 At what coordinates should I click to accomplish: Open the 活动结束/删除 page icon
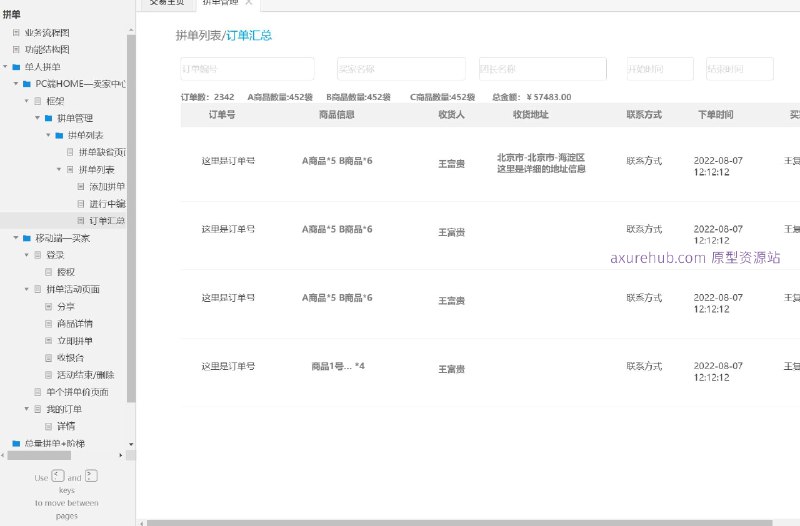tap(48, 374)
